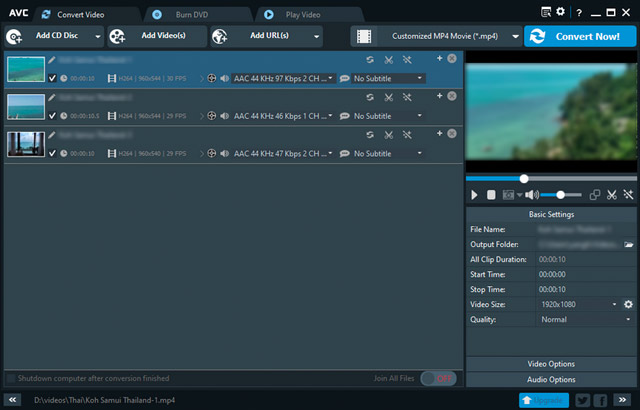The width and height of the screenshot is (640, 410).
Task: Click the refresh icon in the AAC 46 Kbps row
Action: coord(370,98)
